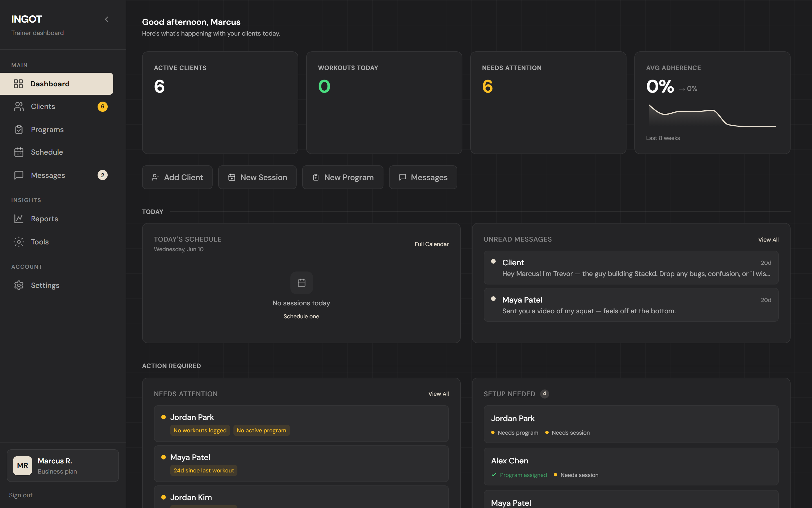Click the Dashboard grid icon

pyautogui.click(x=18, y=84)
